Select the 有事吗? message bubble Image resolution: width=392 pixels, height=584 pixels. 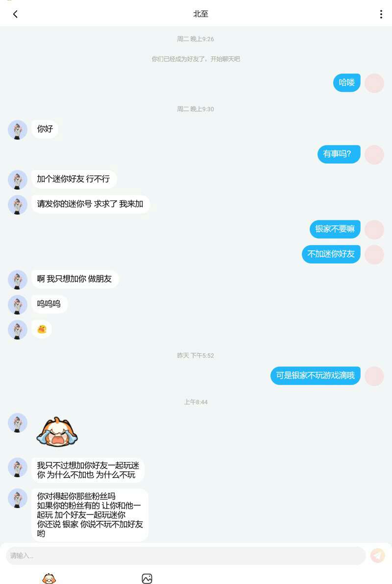339,154
